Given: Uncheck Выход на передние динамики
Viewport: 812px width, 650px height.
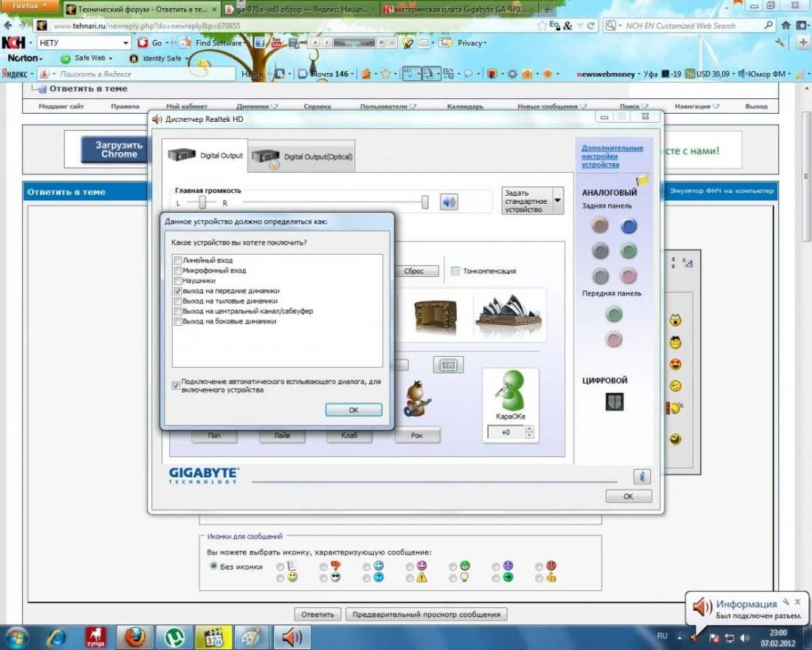Looking at the screenshot, I should pos(178,291).
